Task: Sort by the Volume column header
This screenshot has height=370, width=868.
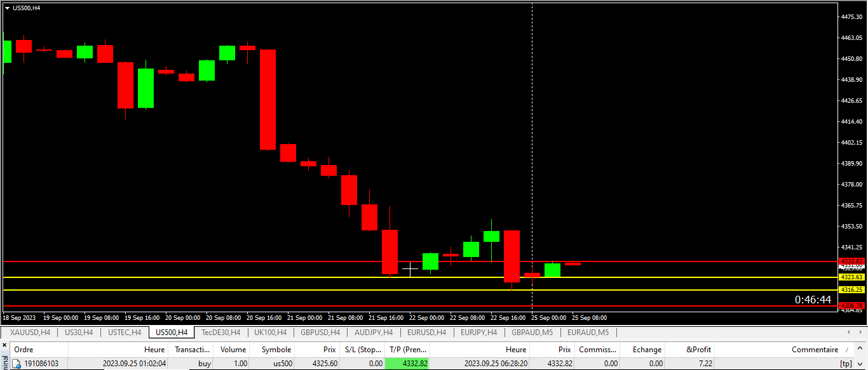Action: tap(231, 350)
